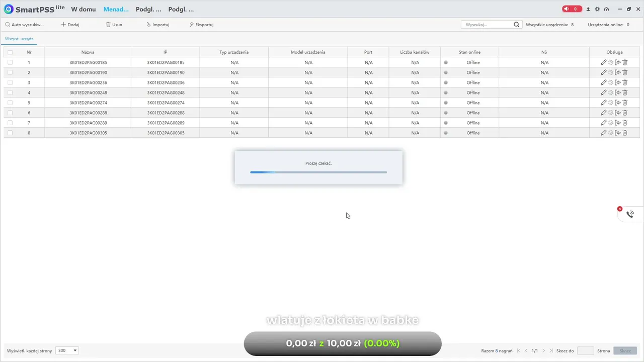
Task: Open the first Podgl. ... tab
Action: 148,9
